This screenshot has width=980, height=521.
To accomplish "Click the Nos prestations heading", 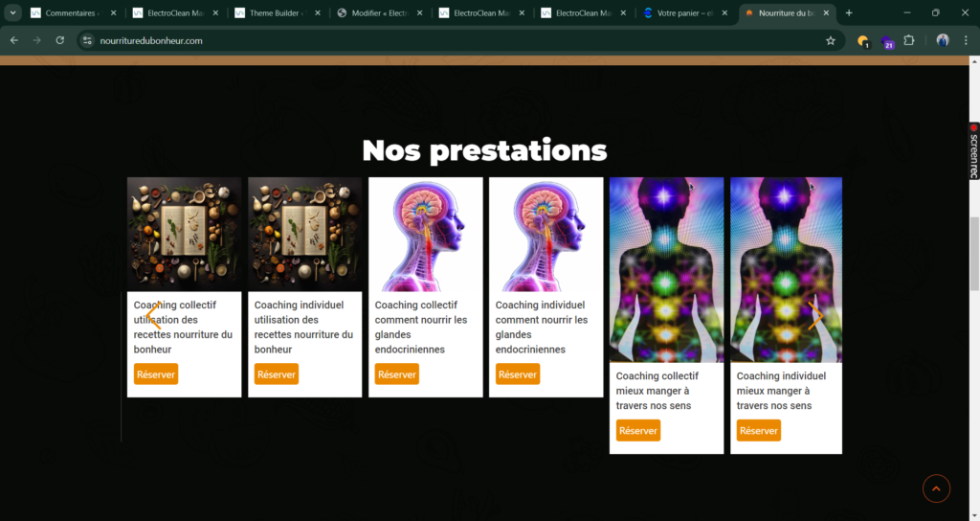I will (485, 150).
